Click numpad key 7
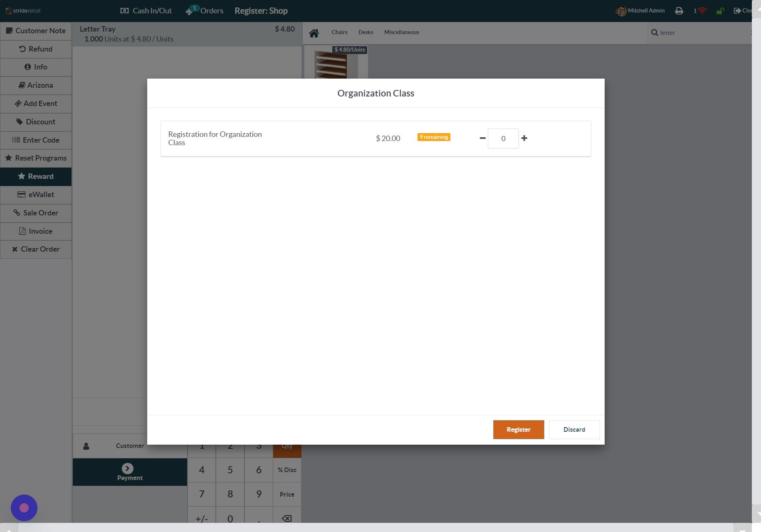Screen dimensions: 761x532 [202, 494]
